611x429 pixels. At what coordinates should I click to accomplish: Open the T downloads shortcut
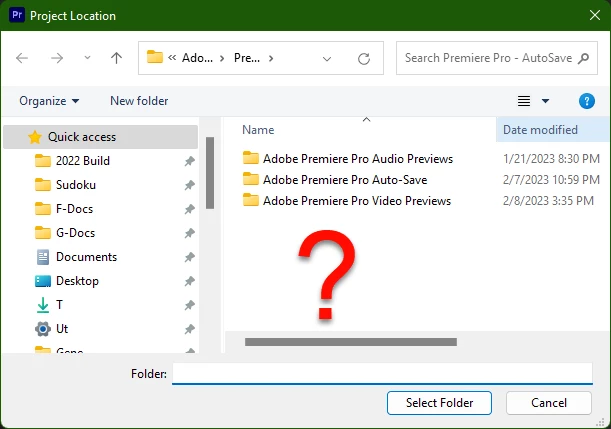(59, 305)
